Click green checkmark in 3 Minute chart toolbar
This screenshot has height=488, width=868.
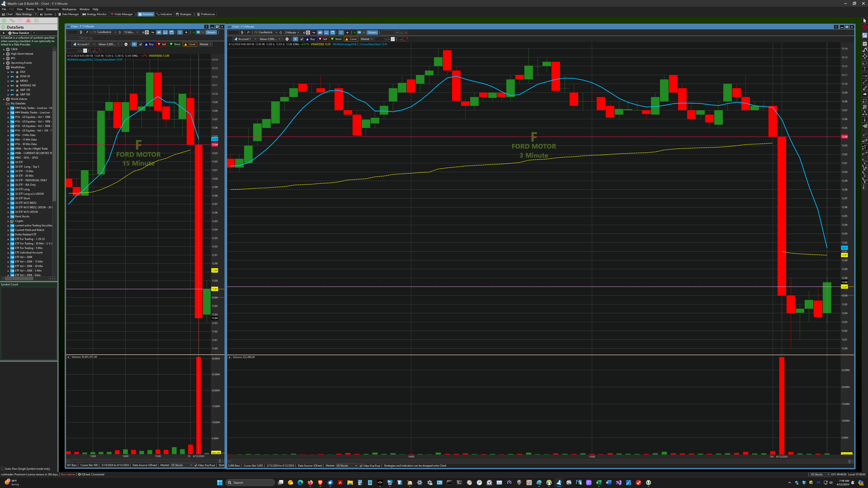(401, 33)
